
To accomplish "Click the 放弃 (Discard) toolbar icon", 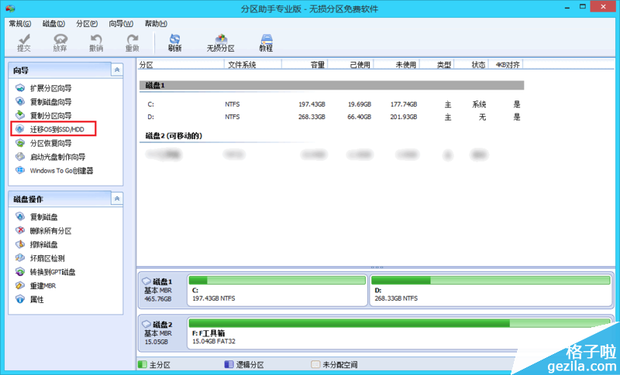I will click(60, 43).
